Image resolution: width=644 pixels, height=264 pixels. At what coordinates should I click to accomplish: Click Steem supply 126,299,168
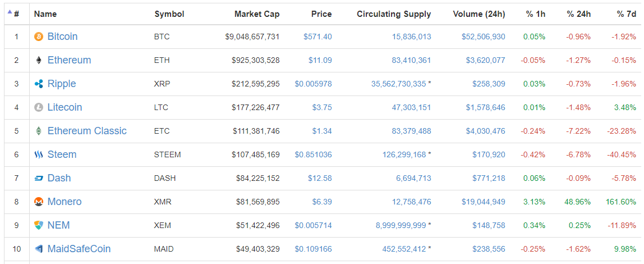pos(404,154)
